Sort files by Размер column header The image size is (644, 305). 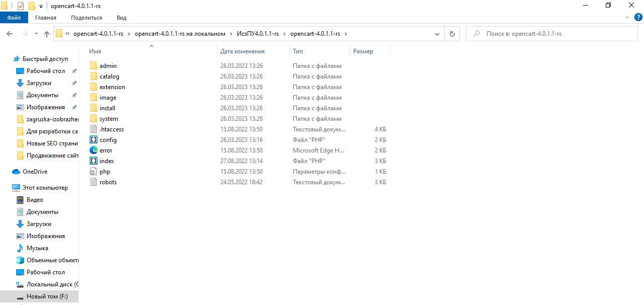[x=363, y=51]
